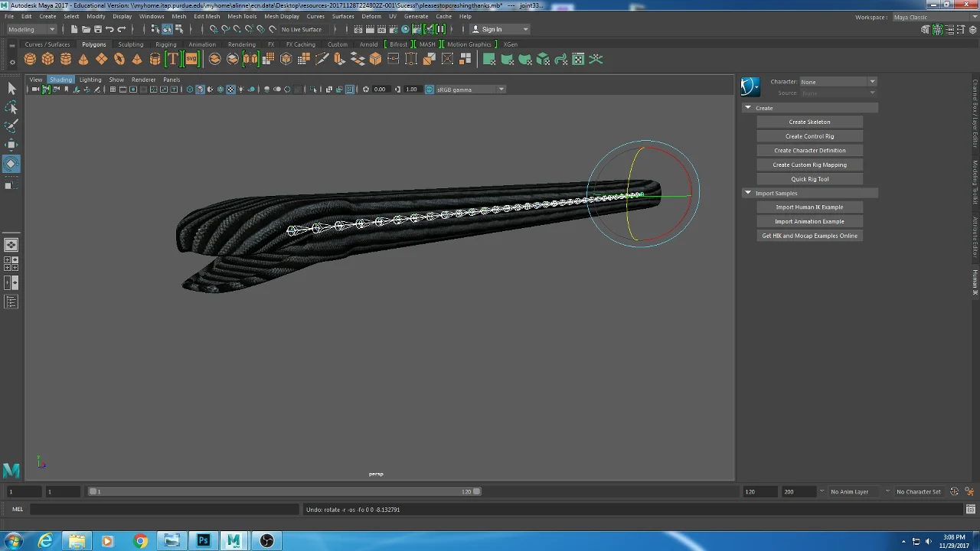Click the Create Skeleton button
Viewport: 980px width, 551px height.
tap(809, 122)
